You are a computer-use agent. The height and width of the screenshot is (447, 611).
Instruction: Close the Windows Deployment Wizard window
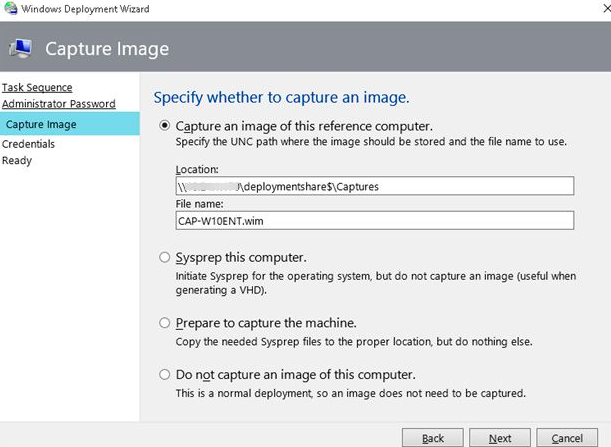pyautogui.click(x=607, y=8)
